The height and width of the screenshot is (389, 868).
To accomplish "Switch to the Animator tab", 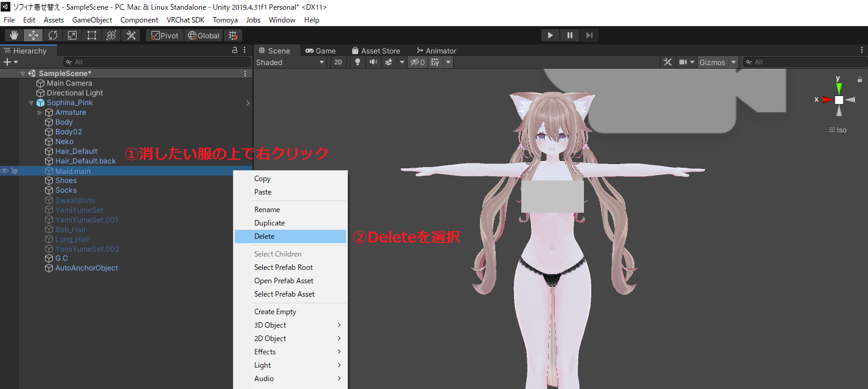I will coord(436,50).
